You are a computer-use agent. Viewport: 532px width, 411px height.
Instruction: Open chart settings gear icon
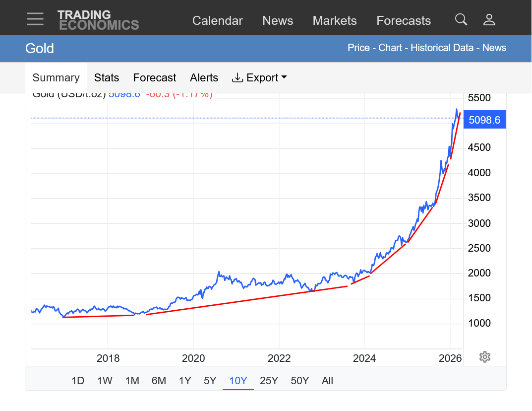[x=485, y=357]
